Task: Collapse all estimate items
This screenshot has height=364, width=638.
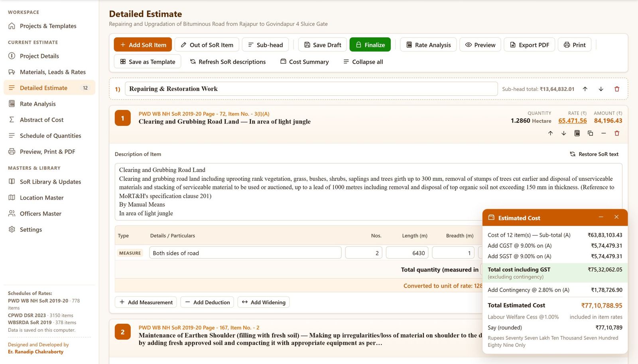Action: (363, 62)
